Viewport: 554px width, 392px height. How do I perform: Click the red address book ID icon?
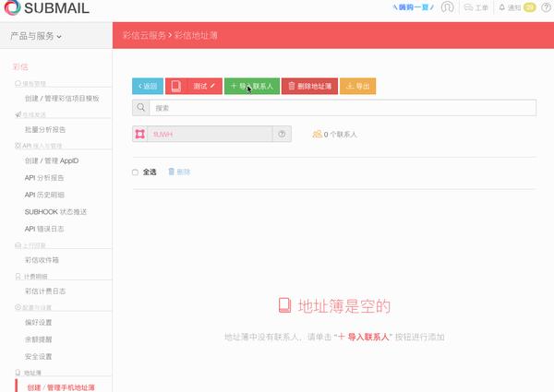(140, 134)
